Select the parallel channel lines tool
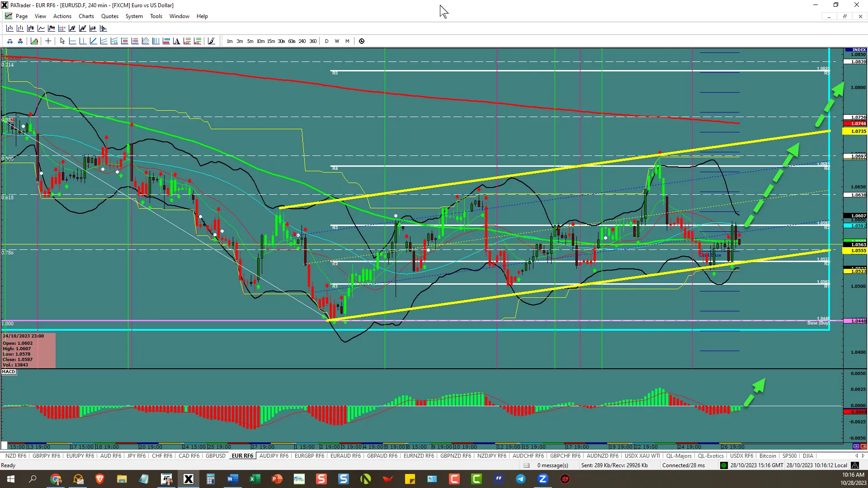This screenshot has width=868, height=488. (x=104, y=41)
